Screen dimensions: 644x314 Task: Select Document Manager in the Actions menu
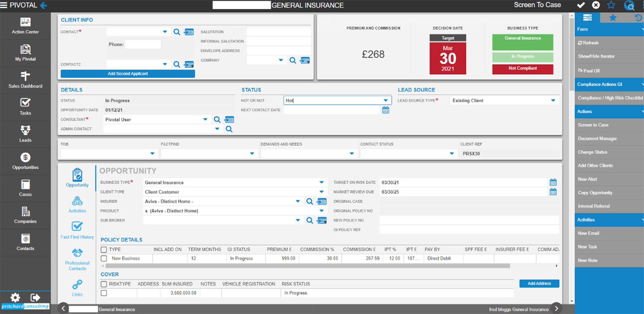(597, 139)
